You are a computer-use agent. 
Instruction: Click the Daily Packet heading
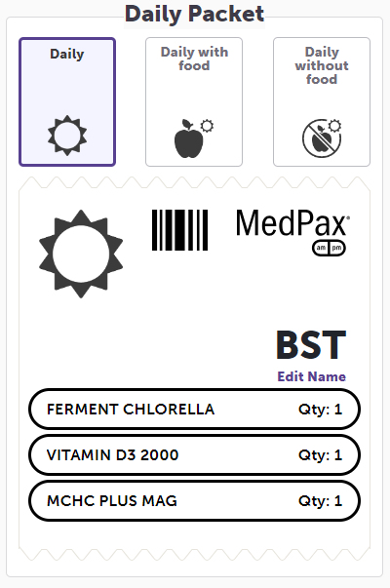(x=194, y=15)
